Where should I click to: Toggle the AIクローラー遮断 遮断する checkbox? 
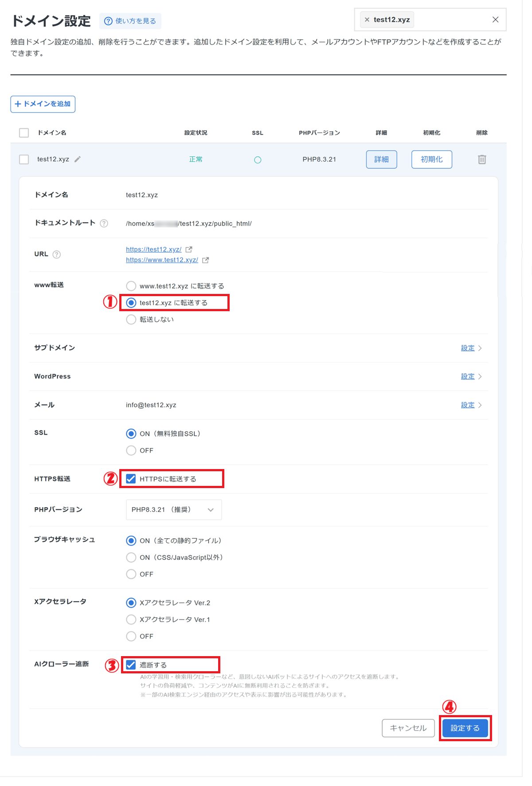tap(131, 665)
